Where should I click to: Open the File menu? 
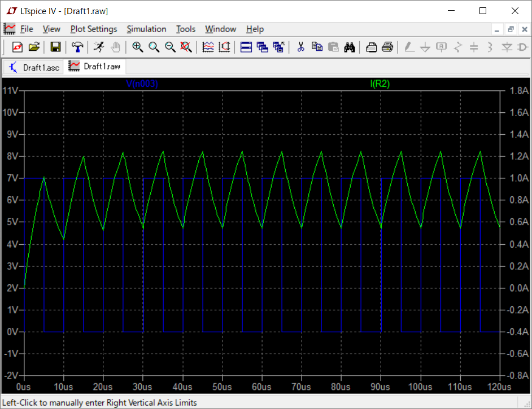[x=27, y=29]
